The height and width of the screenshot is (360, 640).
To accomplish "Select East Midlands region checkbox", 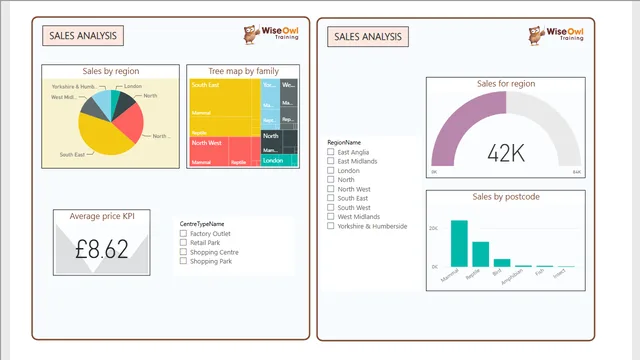I will pyautogui.click(x=331, y=161).
